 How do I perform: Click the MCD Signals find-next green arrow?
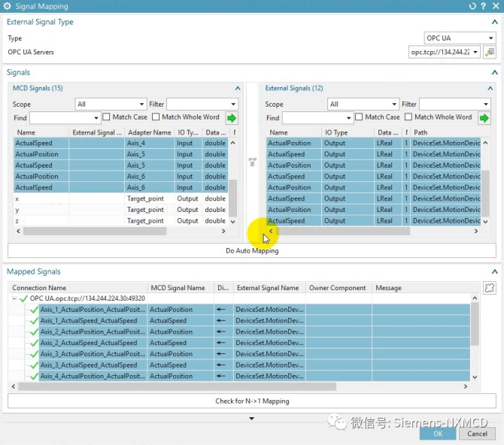(x=232, y=118)
